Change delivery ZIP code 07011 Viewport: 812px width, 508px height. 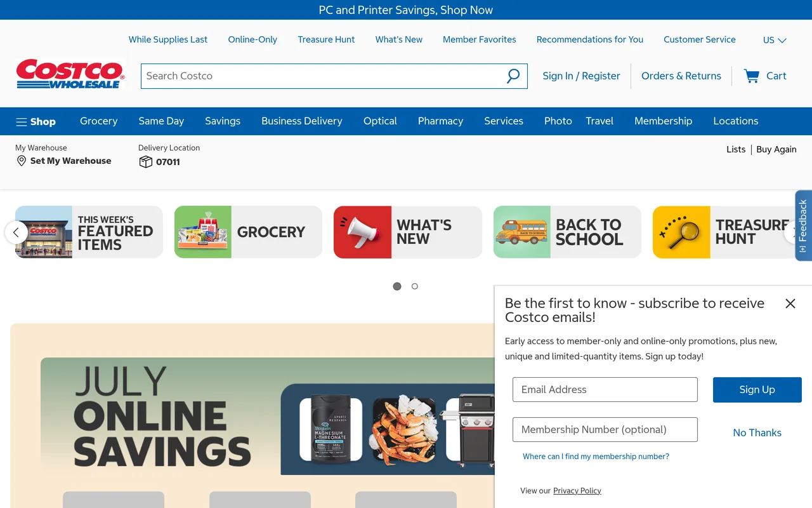point(168,162)
